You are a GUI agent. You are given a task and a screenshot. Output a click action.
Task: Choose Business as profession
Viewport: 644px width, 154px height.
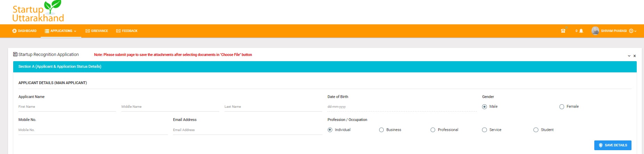(x=381, y=130)
